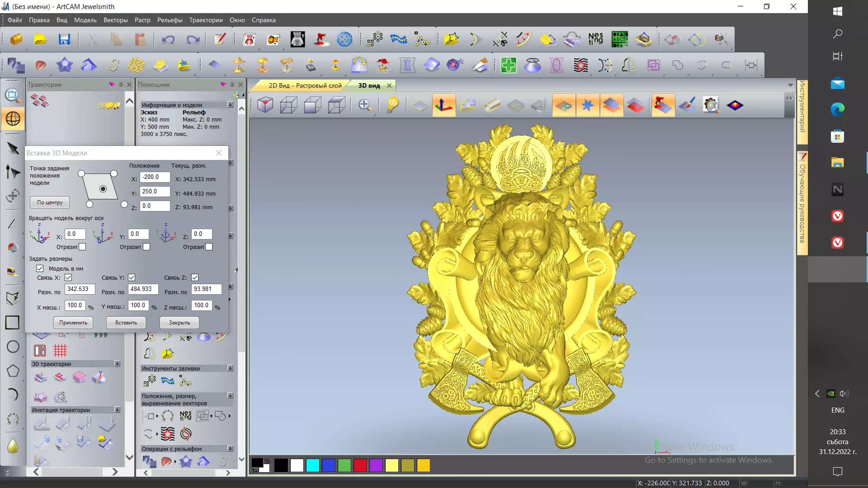Open Windows Start menu
Viewport: 868px width, 488px height.
[837, 12]
